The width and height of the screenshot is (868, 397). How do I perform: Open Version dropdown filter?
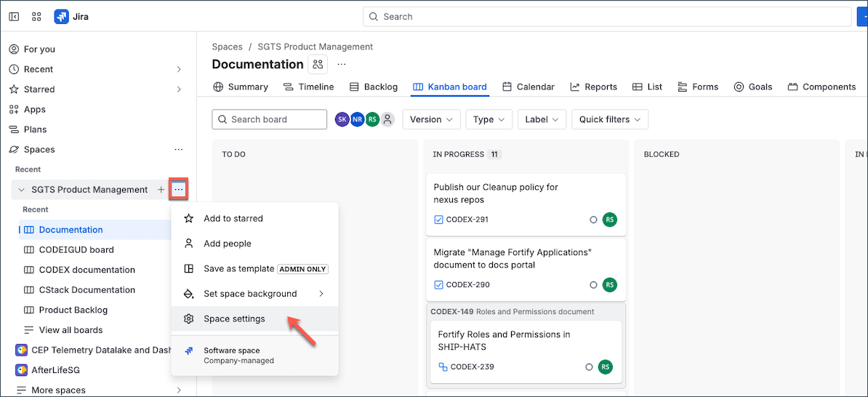(432, 119)
